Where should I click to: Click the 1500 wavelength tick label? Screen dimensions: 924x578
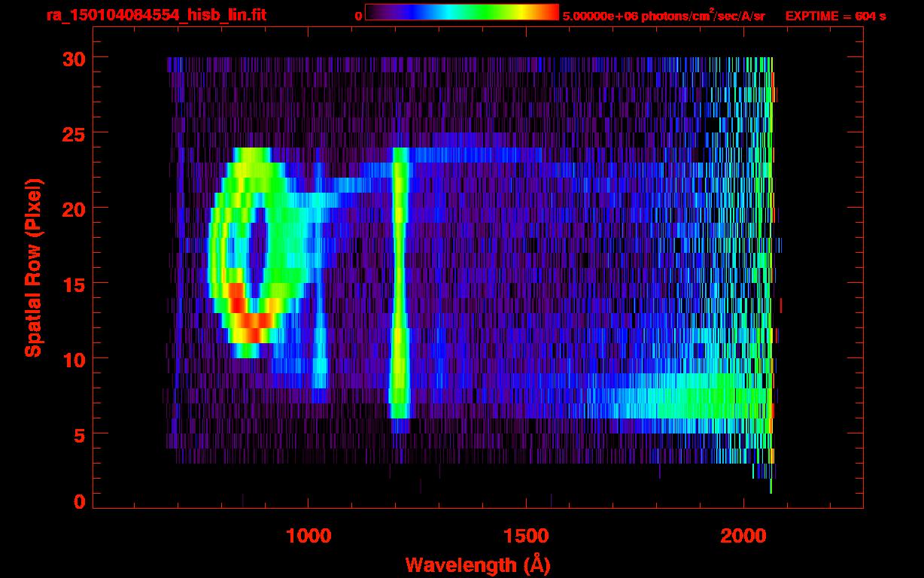pyautogui.click(x=526, y=535)
